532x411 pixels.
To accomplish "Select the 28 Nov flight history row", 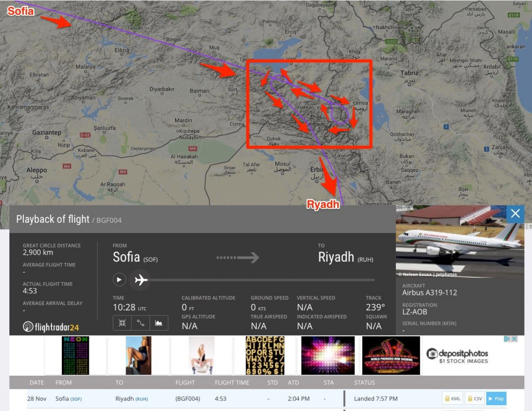I will pyautogui.click(x=267, y=399).
